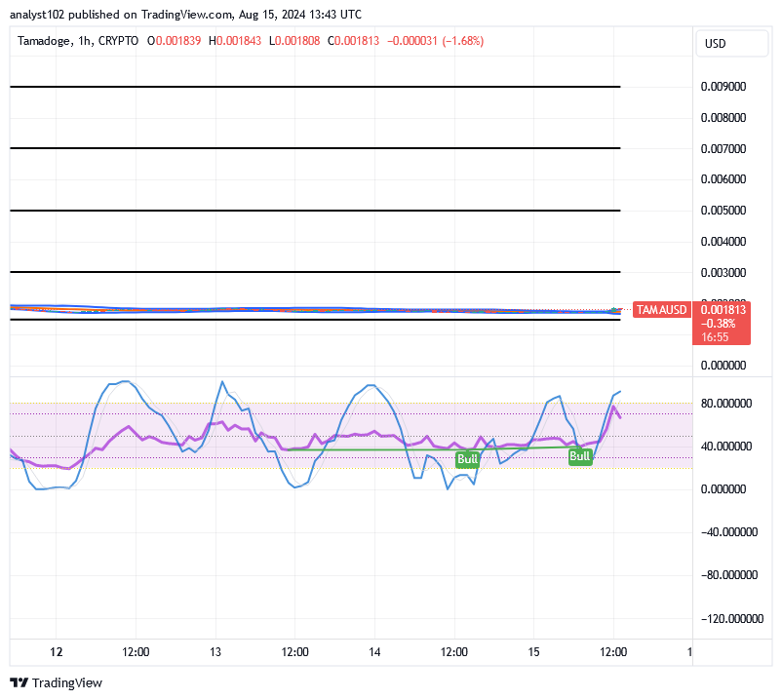This screenshot has width=782, height=700.
Task: Click the percent change value (−1.68%)
Action: click(x=462, y=41)
